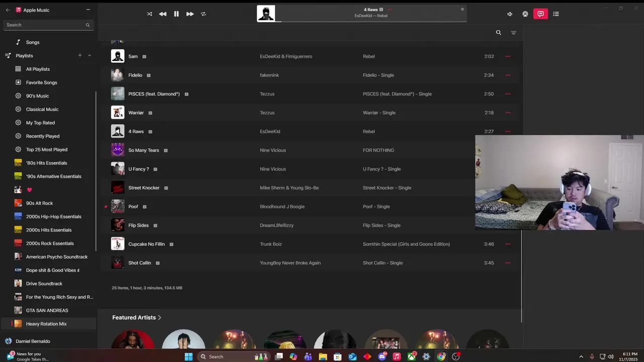The image size is (644, 362).
Task: Open more options for Shot Callin
Action: point(508,263)
